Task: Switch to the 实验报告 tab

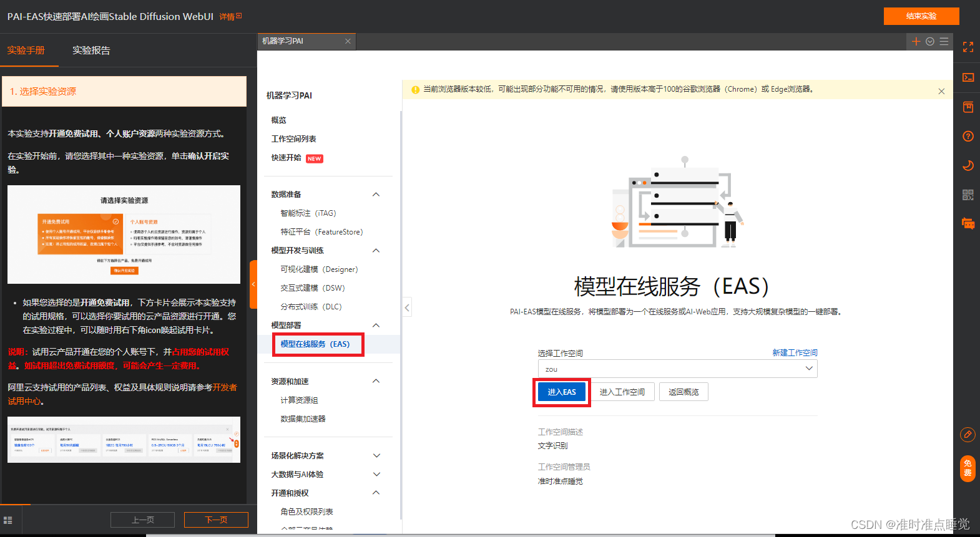Action: 91,51
